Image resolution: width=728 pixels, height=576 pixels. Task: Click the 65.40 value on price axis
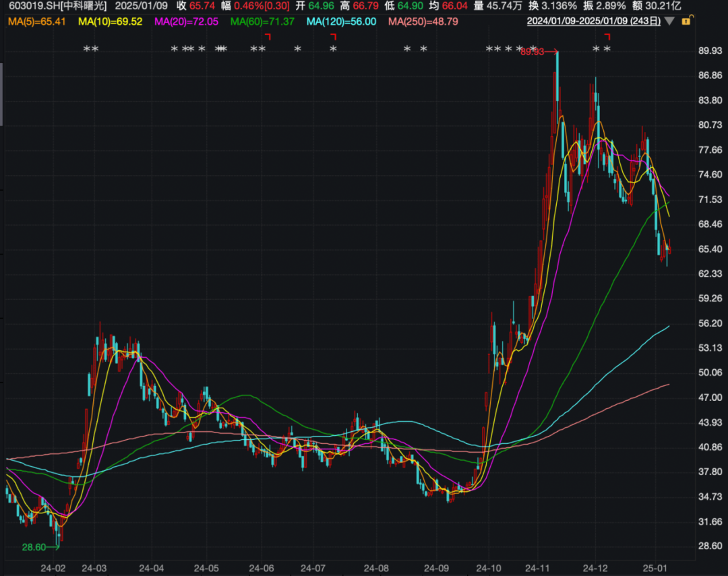coord(711,249)
